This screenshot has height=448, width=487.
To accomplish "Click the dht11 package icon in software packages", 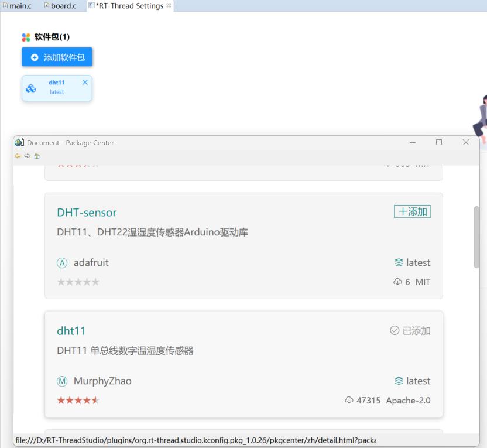I will pos(30,88).
